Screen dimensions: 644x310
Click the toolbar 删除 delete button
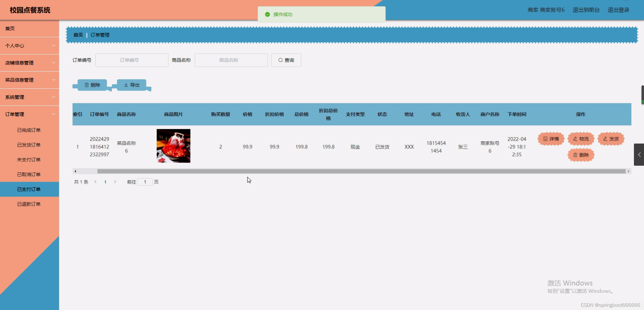point(92,85)
